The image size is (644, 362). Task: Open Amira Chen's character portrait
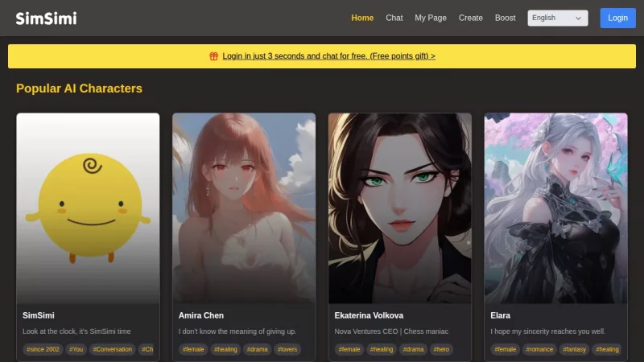click(244, 208)
